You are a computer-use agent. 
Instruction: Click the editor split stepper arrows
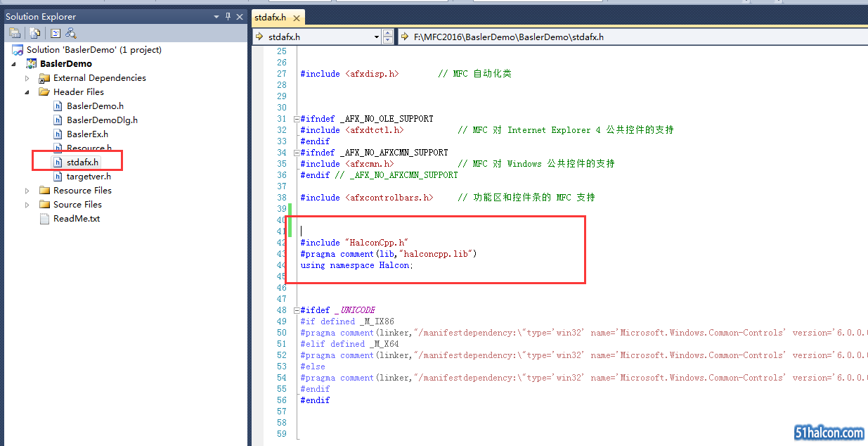point(389,37)
